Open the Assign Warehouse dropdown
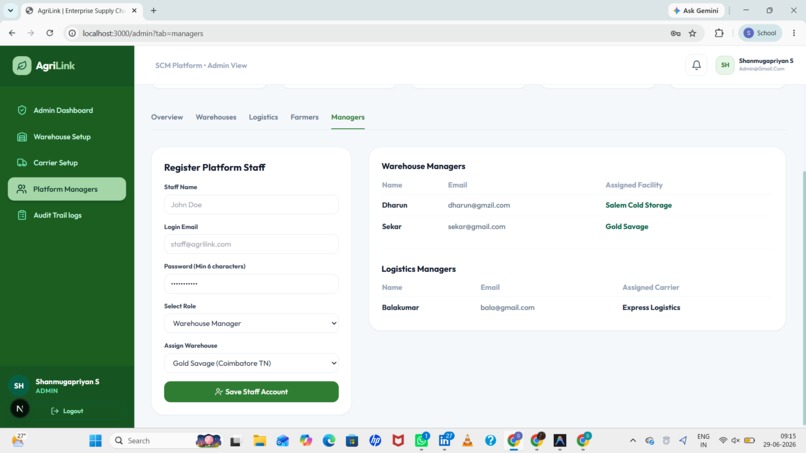 (x=251, y=363)
